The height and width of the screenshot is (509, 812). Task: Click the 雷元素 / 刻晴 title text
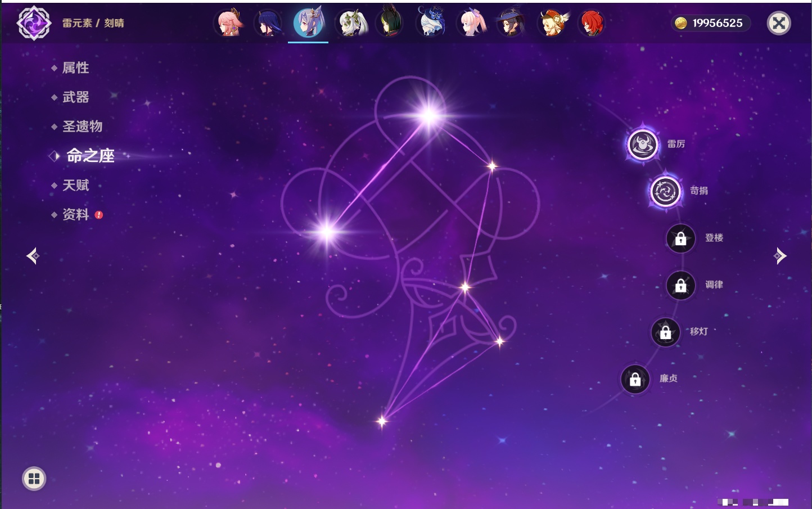[93, 23]
